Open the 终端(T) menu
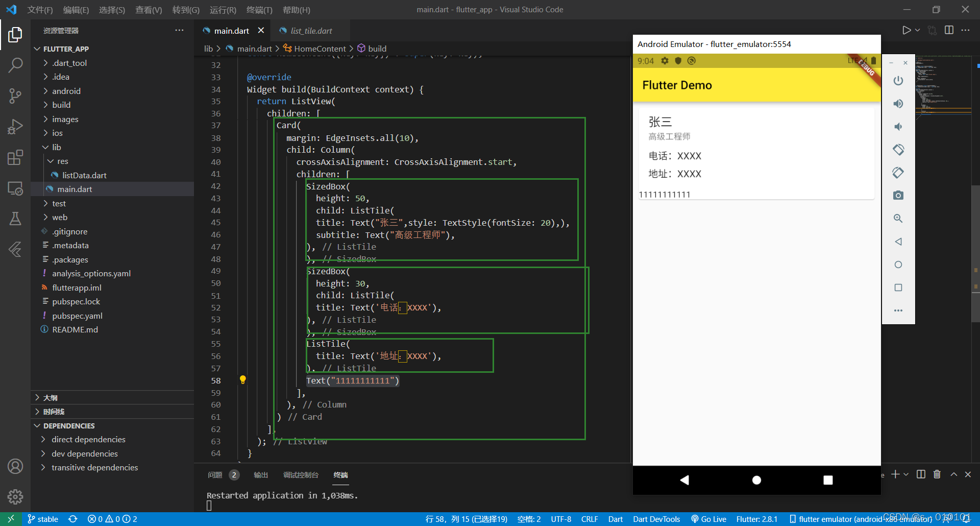Screen dimensions: 980x526 [259, 10]
